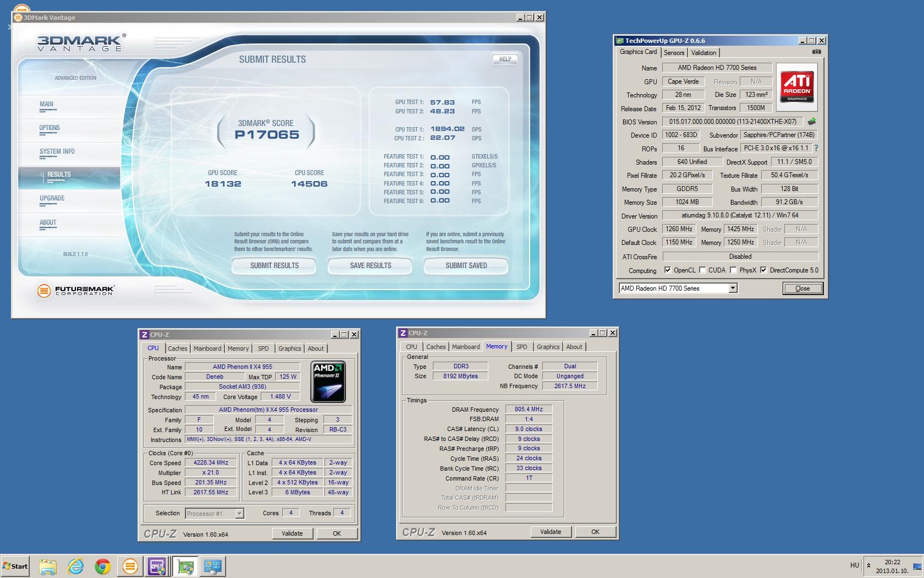Click the ATI Radeon logo in GPU-Z
924x578 pixels.
(796, 88)
